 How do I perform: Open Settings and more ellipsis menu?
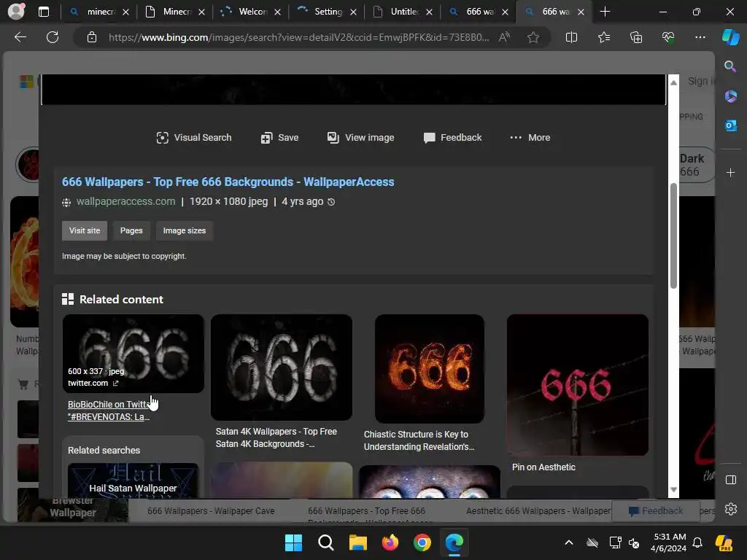coord(700,37)
